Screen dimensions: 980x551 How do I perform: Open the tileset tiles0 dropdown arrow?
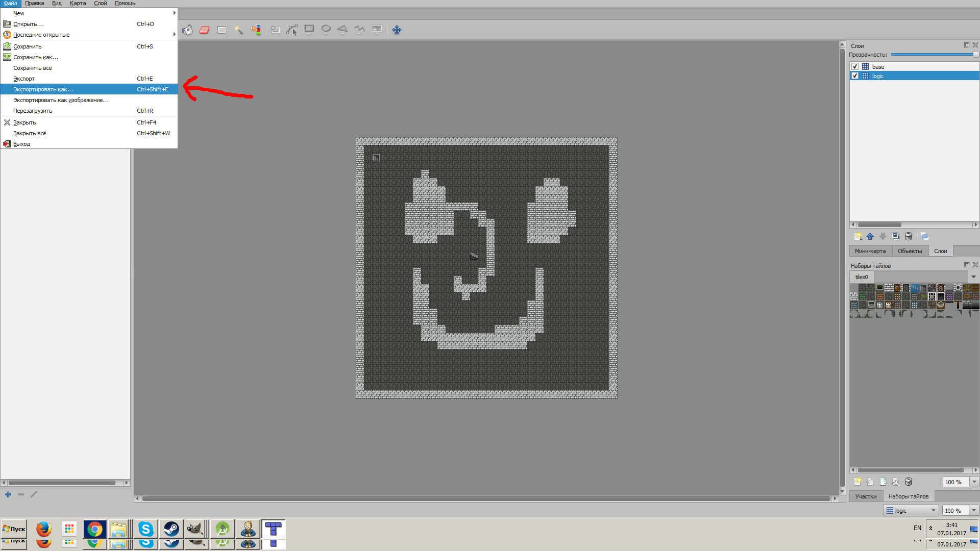point(973,277)
